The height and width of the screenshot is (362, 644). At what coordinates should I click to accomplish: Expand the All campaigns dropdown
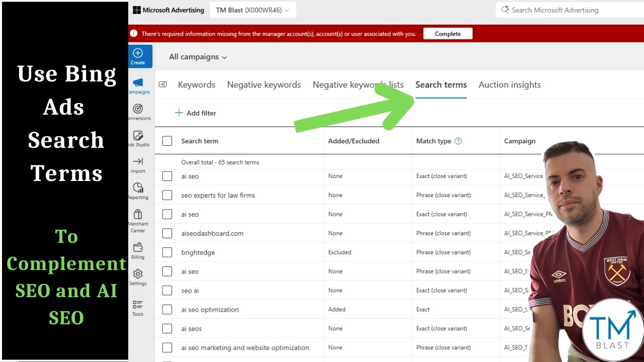click(198, 57)
